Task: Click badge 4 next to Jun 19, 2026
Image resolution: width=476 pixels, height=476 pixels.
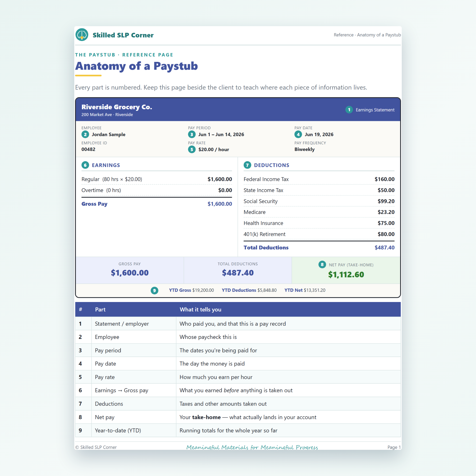Action: click(298, 134)
